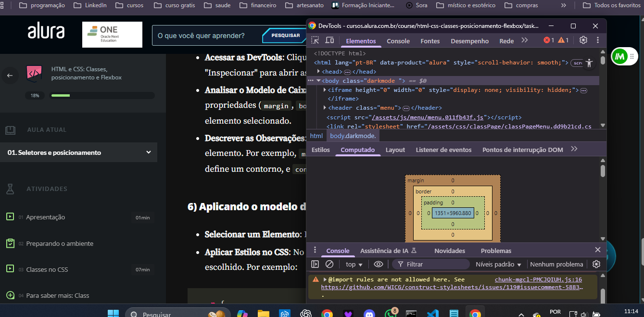Select the Computado pane tab

pyautogui.click(x=358, y=150)
